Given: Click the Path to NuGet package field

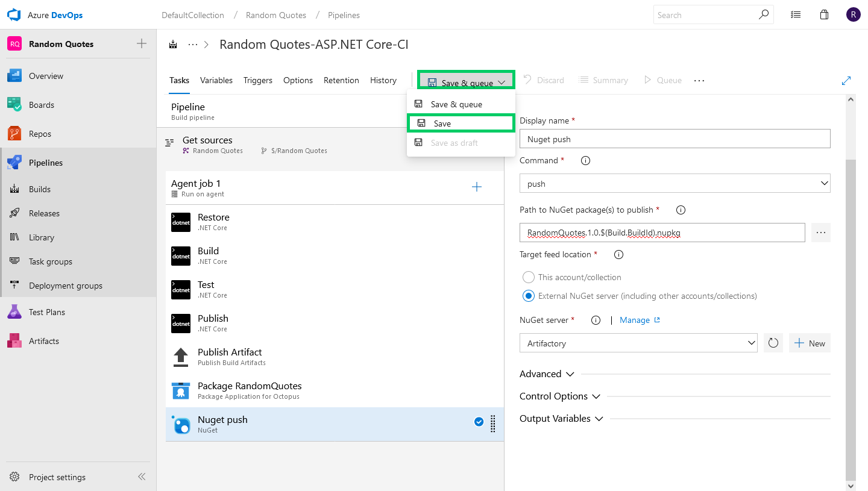Looking at the screenshot, I should (662, 233).
